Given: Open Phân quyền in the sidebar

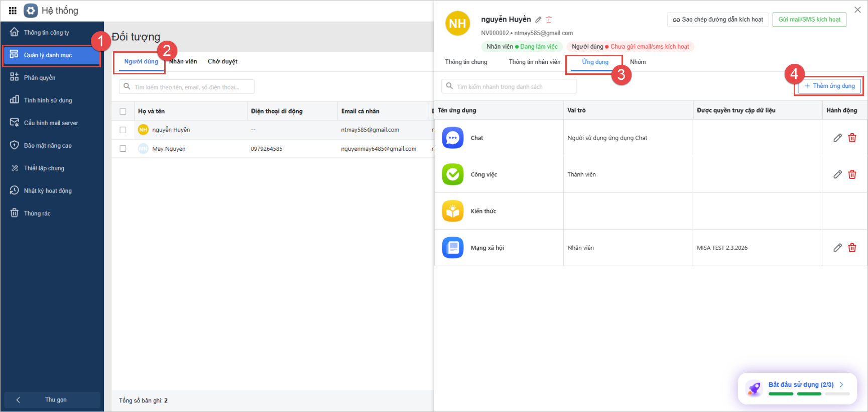Looking at the screenshot, I should pos(40,77).
